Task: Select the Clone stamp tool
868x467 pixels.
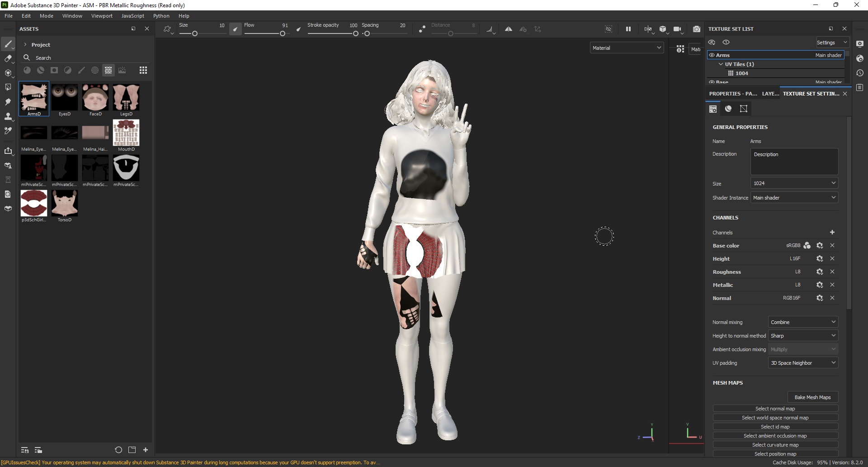Action: tap(8, 116)
